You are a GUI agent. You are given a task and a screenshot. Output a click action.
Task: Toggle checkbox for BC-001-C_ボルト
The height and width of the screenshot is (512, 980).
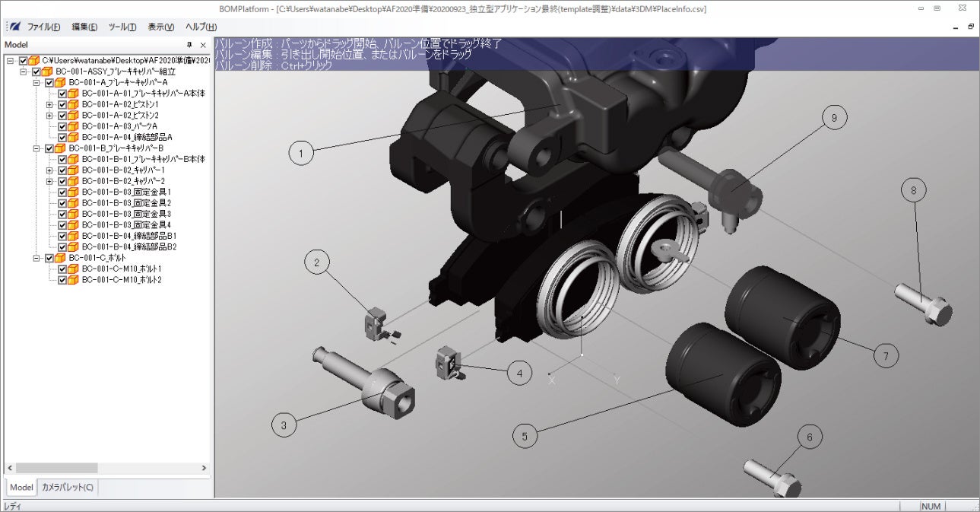(49, 259)
